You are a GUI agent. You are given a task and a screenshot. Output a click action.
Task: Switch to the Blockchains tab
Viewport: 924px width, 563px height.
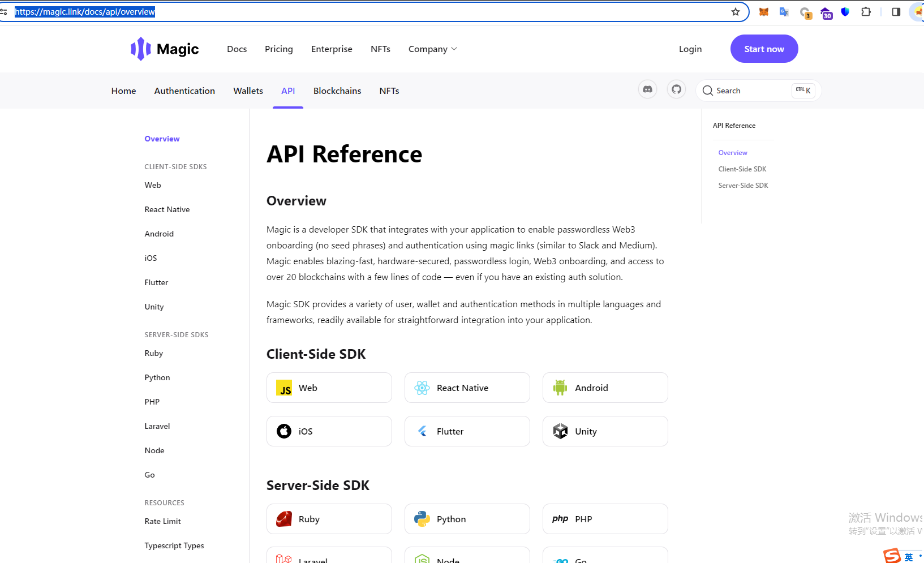337,91
